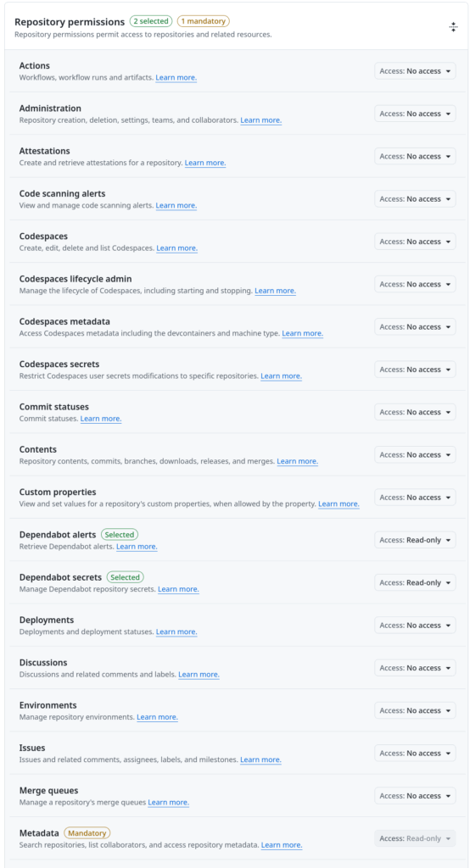
Task: Change Dependabot alerts access level
Action: coord(415,540)
